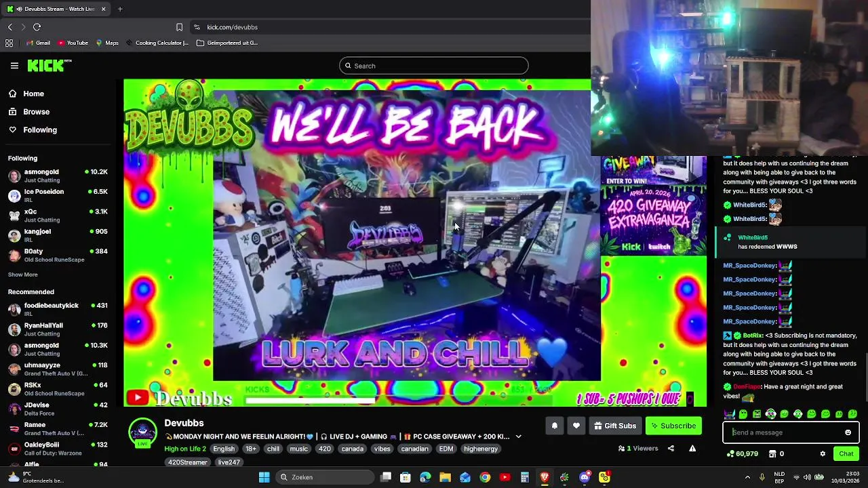
Task: Click the browser back arrow
Action: [x=10, y=27]
